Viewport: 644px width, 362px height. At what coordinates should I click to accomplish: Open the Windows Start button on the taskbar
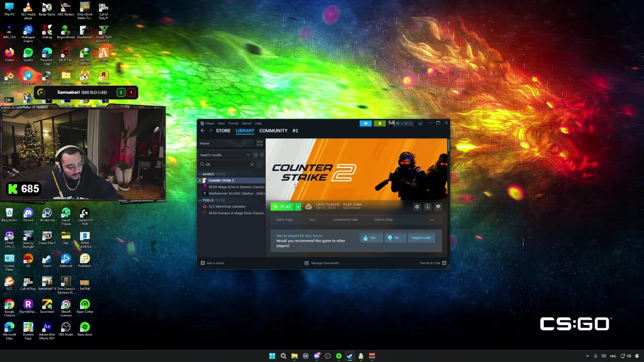[272, 356]
